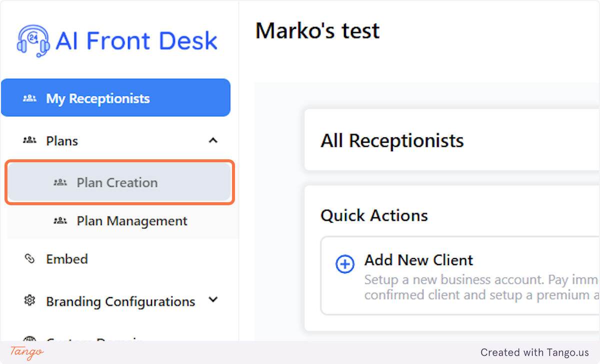Click the Plan Management people icon
Viewport: 600px width, 364px height.
coord(60,221)
